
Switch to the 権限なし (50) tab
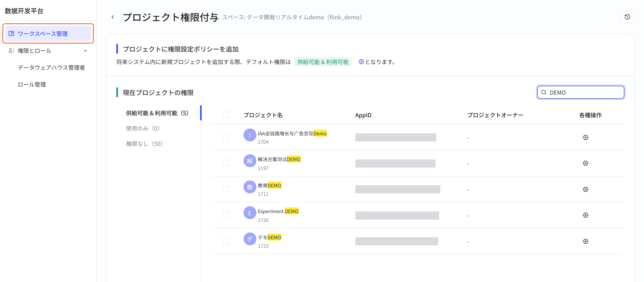click(x=144, y=144)
